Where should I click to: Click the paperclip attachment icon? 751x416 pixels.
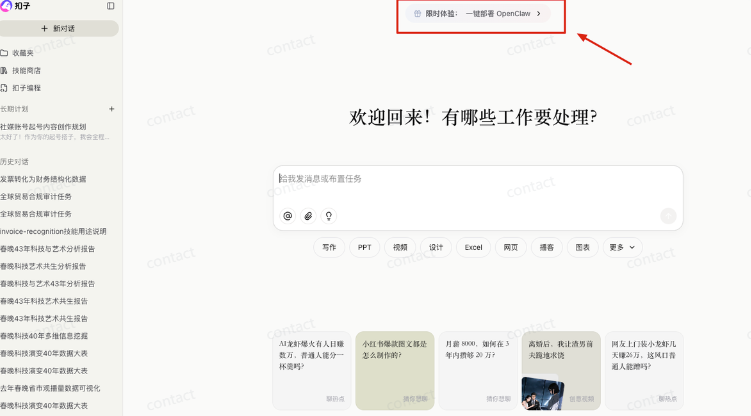pos(308,215)
